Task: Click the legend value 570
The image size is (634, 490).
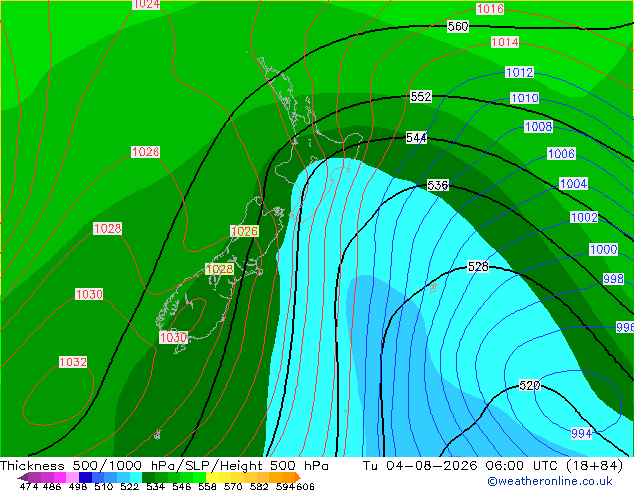Action: [233, 486]
